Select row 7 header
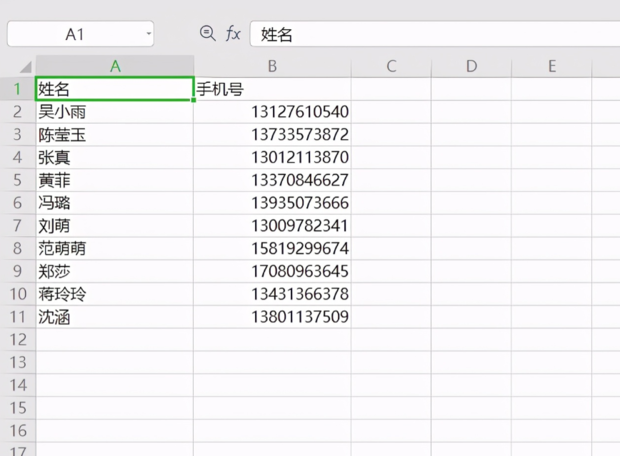Screen dimensions: 620x456 coord(18,226)
